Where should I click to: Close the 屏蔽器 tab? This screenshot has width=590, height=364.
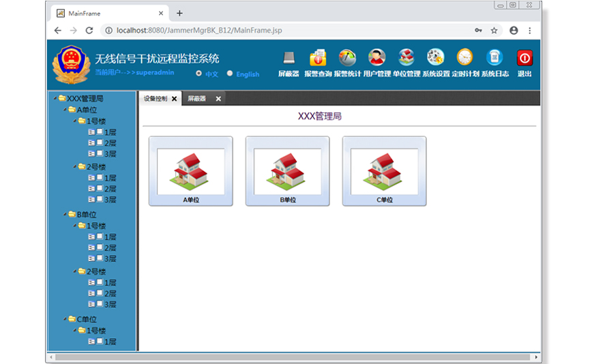tap(218, 99)
